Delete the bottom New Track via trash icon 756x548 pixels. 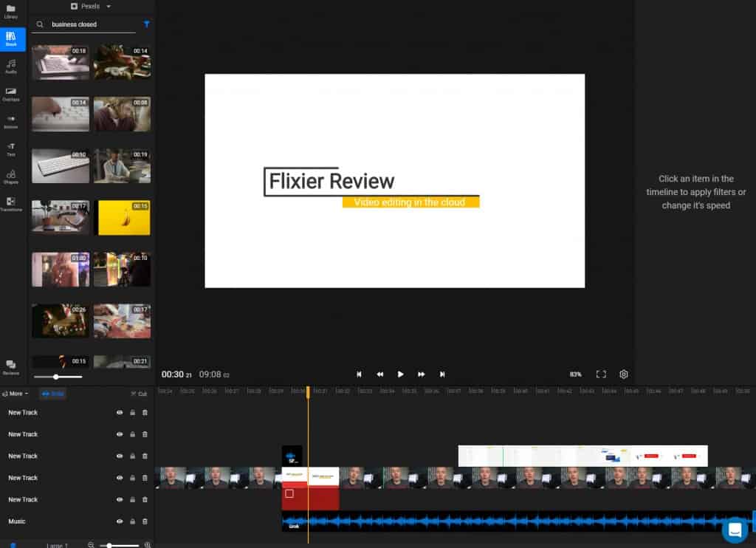point(145,500)
